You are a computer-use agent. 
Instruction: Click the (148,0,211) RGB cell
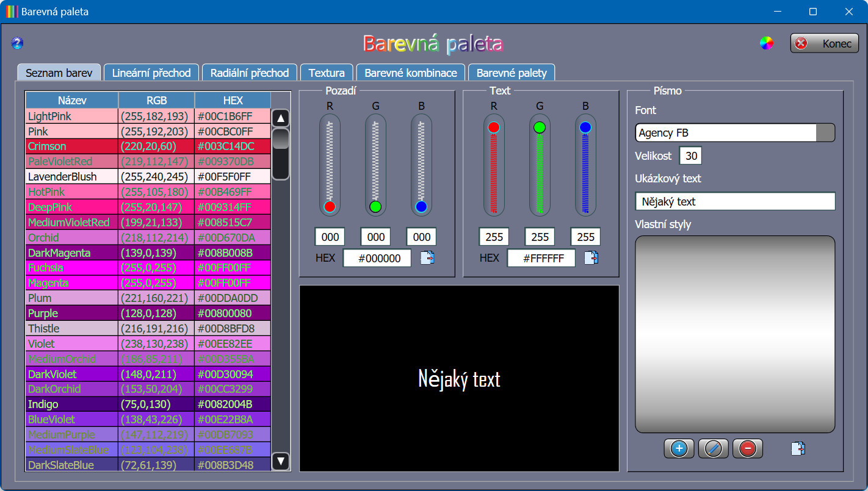pyautogui.click(x=157, y=374)
